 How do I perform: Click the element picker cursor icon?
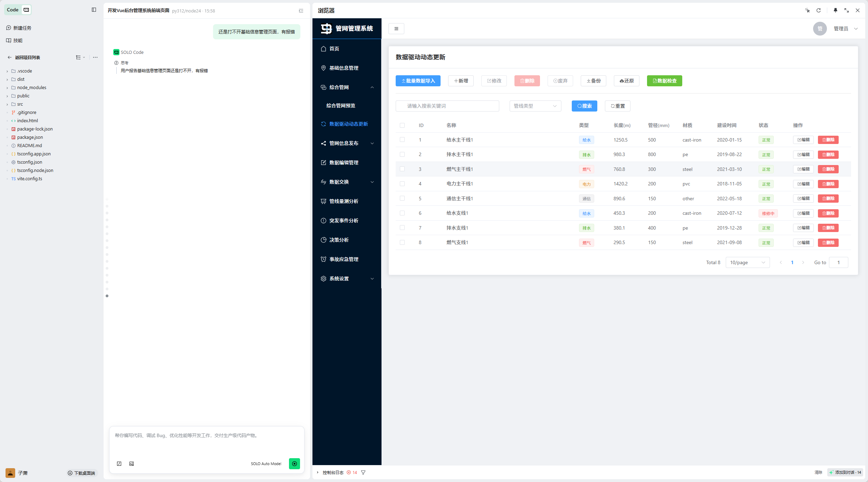(807, 10)
